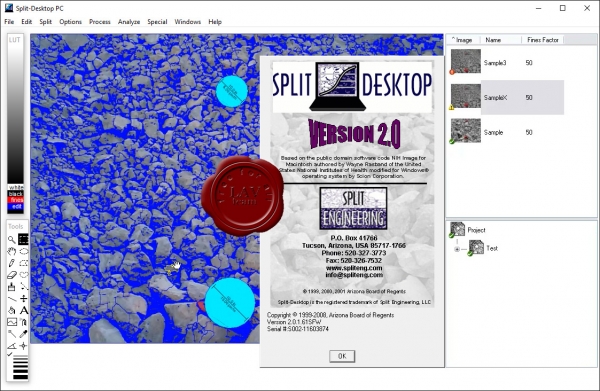
Task: Select the Project root tree item
Action: coord(476,230)
